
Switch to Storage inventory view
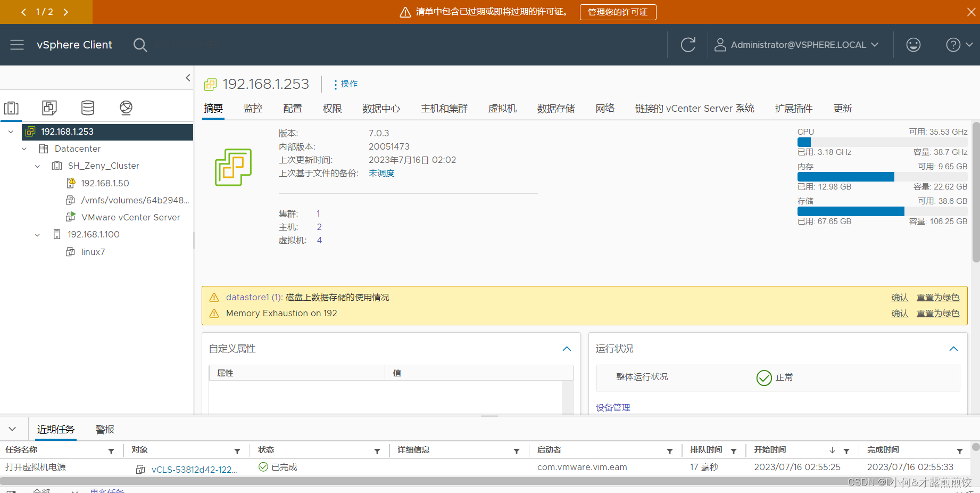coord(88,108)
